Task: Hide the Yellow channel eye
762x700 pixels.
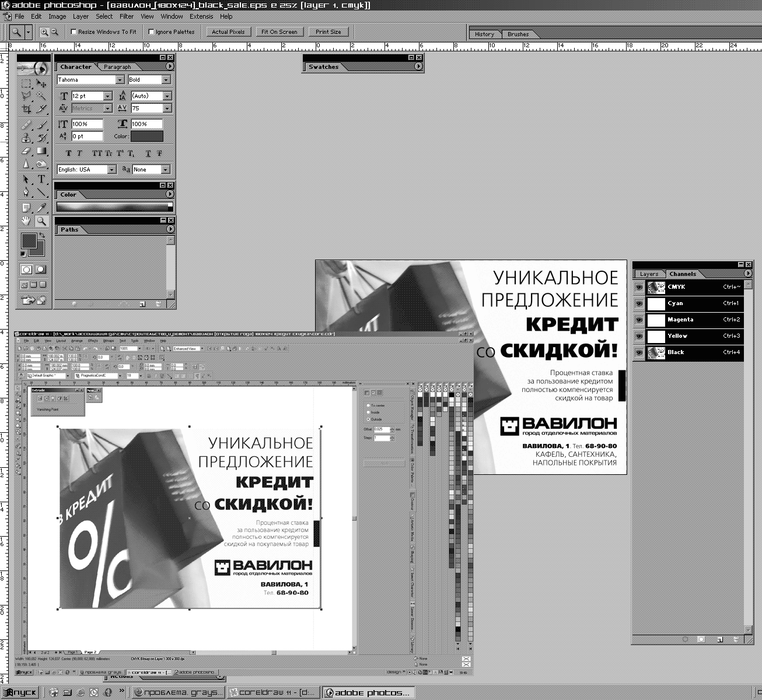Action: (639, 336)
